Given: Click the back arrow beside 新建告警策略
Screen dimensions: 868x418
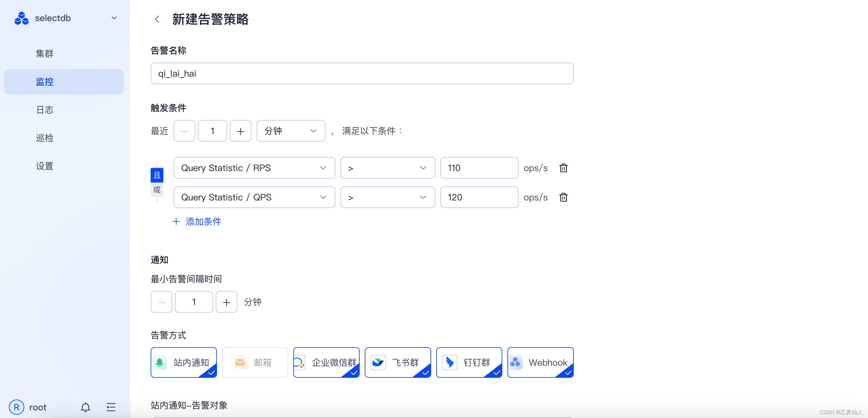Looking at the screenshot, I should (x=157, y=19).
